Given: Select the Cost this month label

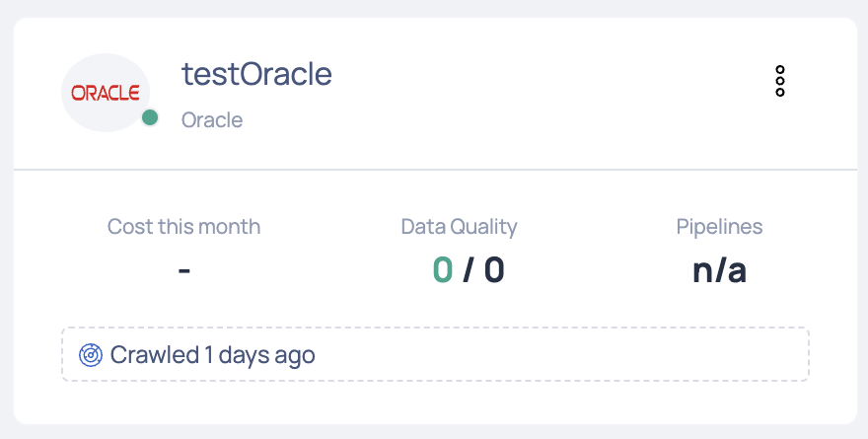Looking at the screenshot, I should coord(183,227).
